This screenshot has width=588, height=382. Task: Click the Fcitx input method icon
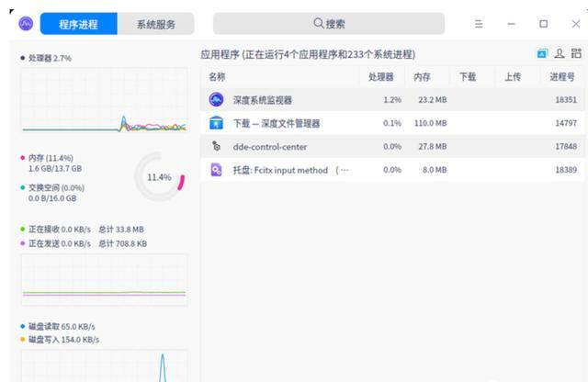pyautogui.click(x=217, y=170)
